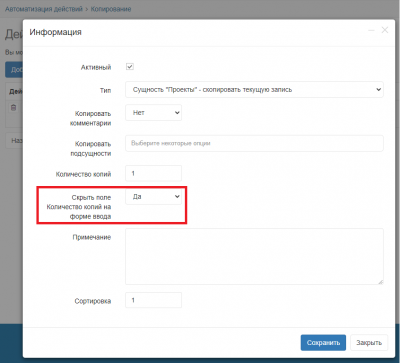Open Автоматизация действий breadcrumb link

[x=44, y=9]
